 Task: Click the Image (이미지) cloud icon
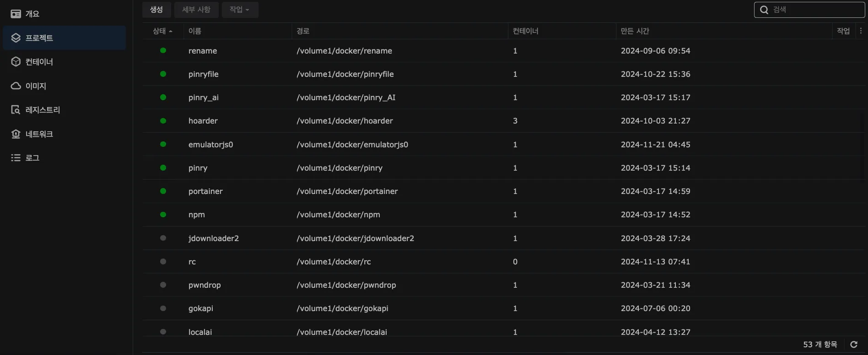(16, 86)
